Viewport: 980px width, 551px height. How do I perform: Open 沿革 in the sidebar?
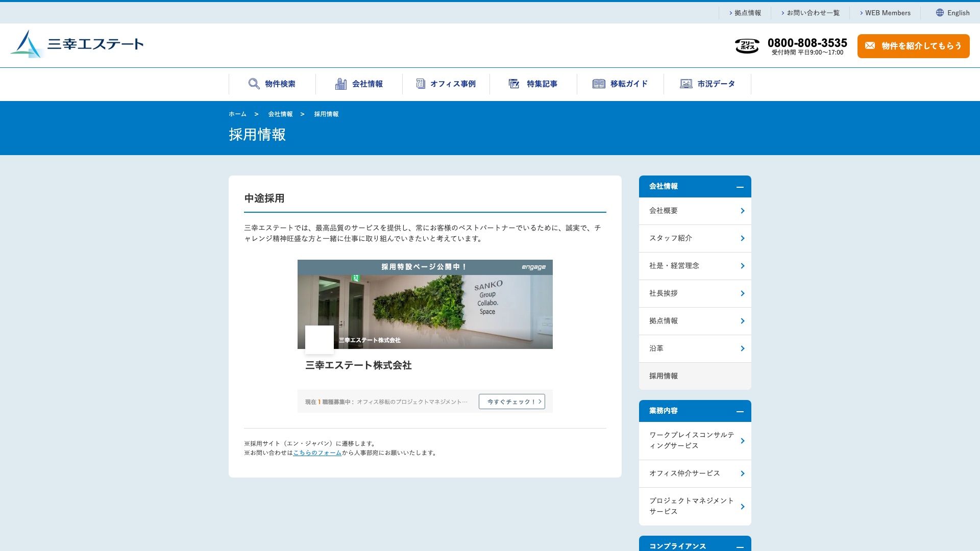click(x=695, y=348)
